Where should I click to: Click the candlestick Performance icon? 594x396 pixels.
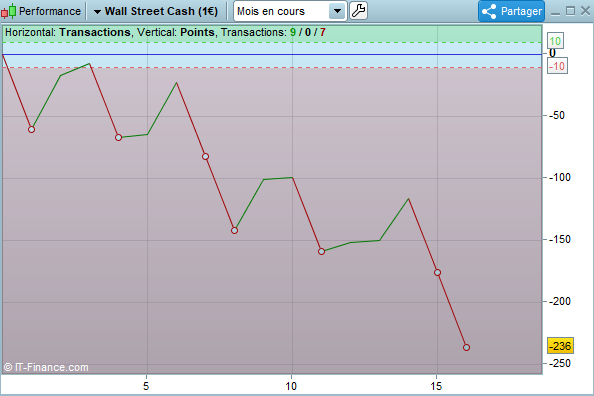point(8,11)
